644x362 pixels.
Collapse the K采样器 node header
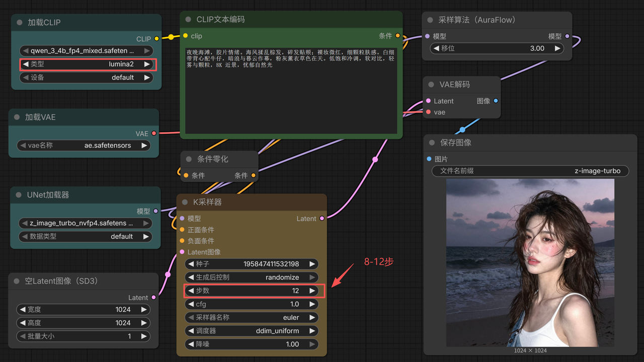186,202
